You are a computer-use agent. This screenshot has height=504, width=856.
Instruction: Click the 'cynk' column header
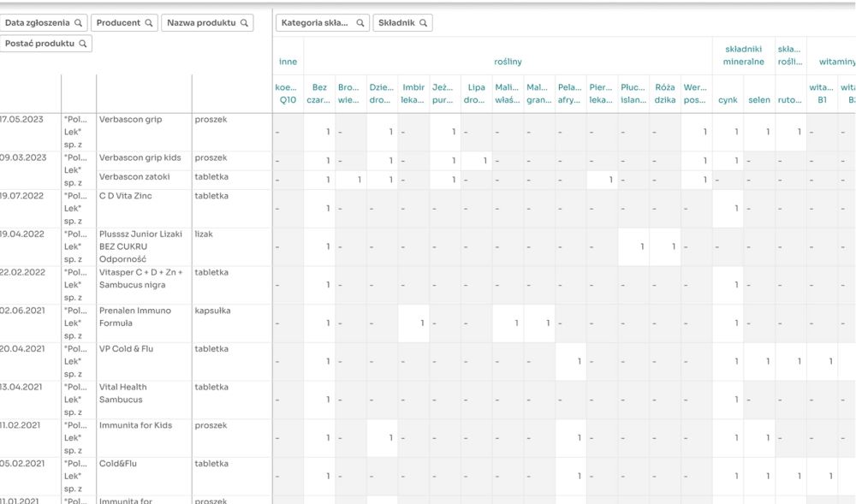coord(728,100)
